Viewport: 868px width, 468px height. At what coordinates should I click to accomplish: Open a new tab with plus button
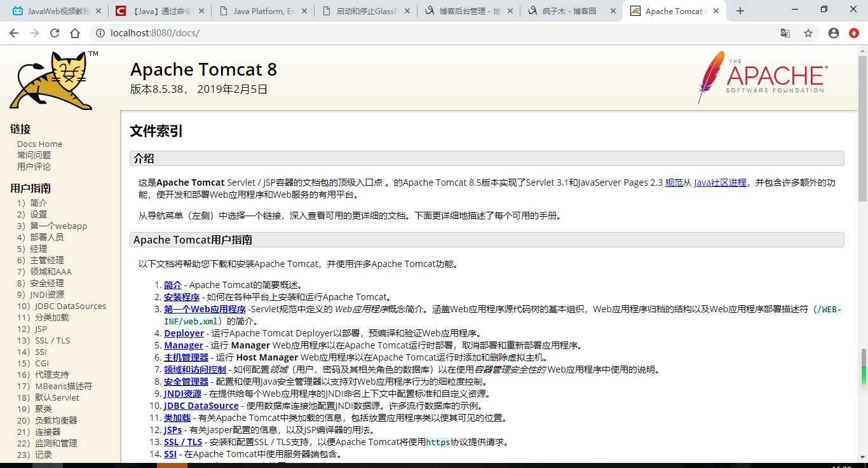(740, 11)
